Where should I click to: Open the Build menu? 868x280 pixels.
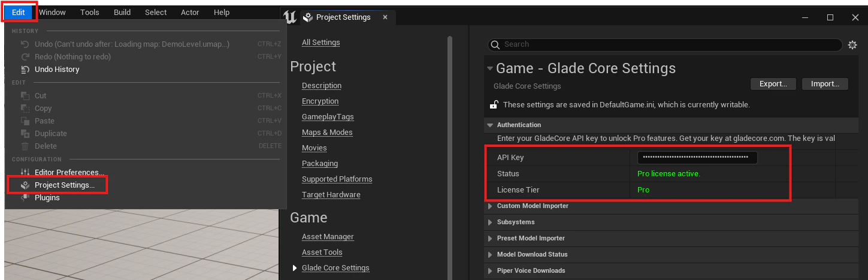(122, 12)
